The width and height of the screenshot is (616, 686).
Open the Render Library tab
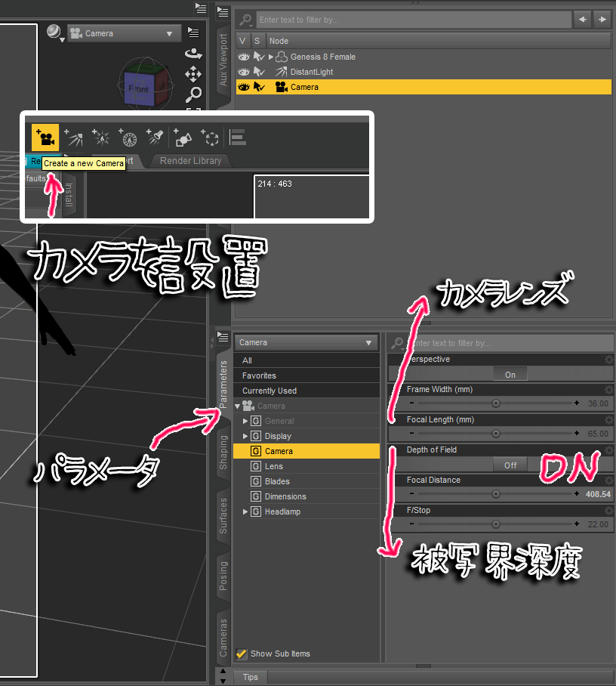191,161
